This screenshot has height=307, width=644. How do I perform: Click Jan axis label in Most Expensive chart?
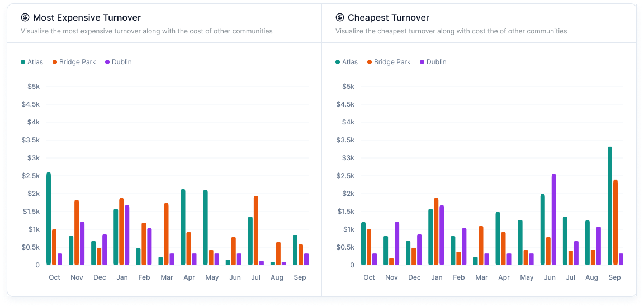pyautogui.click(x=122, y=277)
